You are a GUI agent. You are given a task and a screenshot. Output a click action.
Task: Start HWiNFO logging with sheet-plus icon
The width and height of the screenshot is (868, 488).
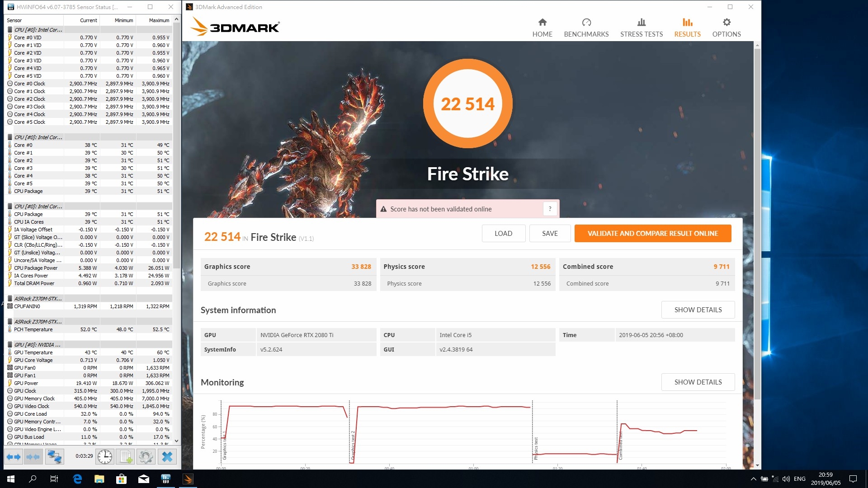click(126, 457)
